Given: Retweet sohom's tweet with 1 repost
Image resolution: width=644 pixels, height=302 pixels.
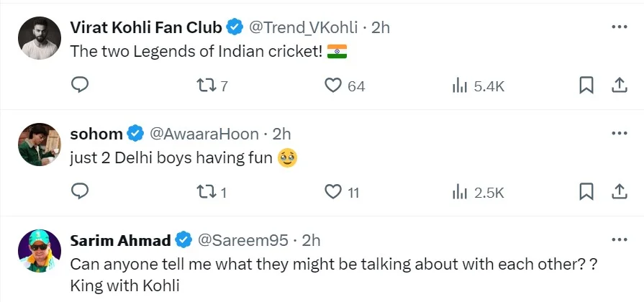Looking at the screenshot, I should (206, 192).
